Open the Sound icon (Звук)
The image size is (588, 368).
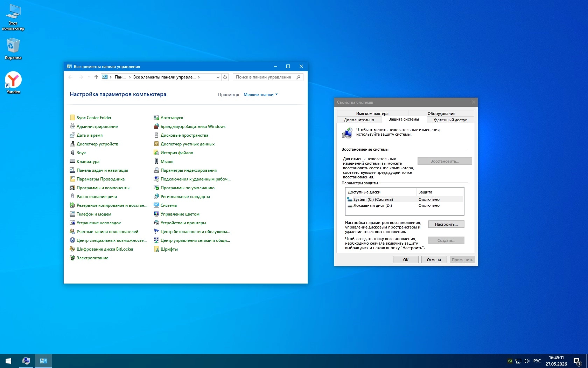[72, 153]
